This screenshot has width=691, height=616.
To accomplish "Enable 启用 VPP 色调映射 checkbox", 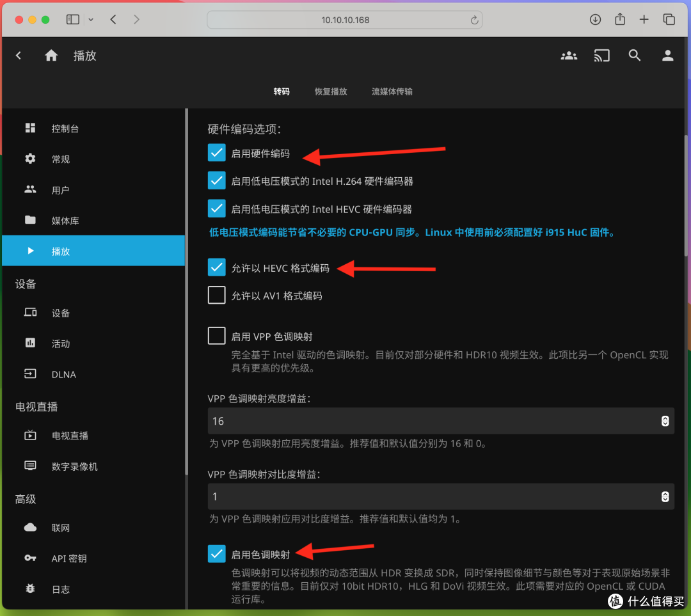I will click(216, 336).
